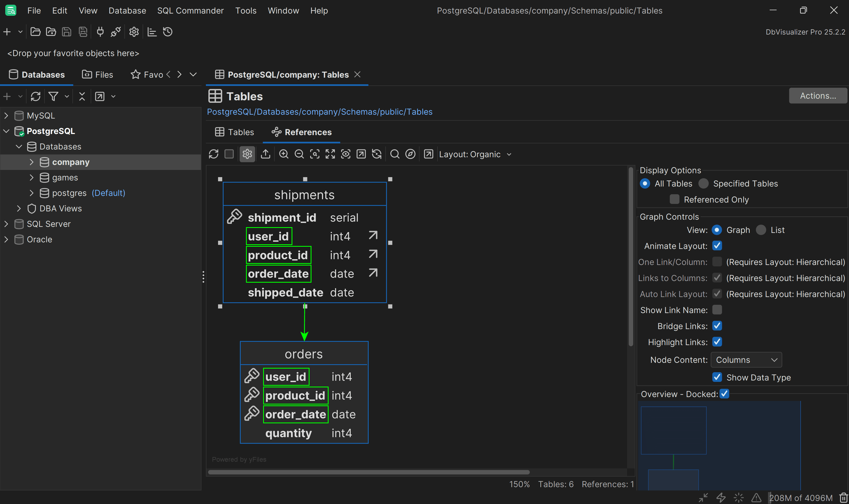Screen dimensions: 849x504
Task: Click the stop square icon in graph toolbar
Action: [x=229, y=154]
